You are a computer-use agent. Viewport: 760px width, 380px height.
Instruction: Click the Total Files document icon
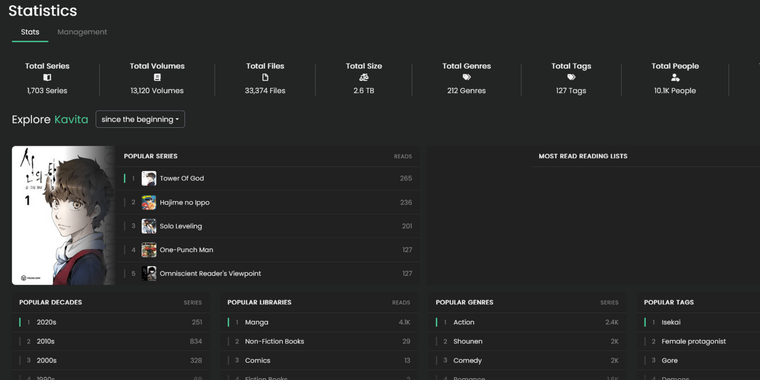265,78
